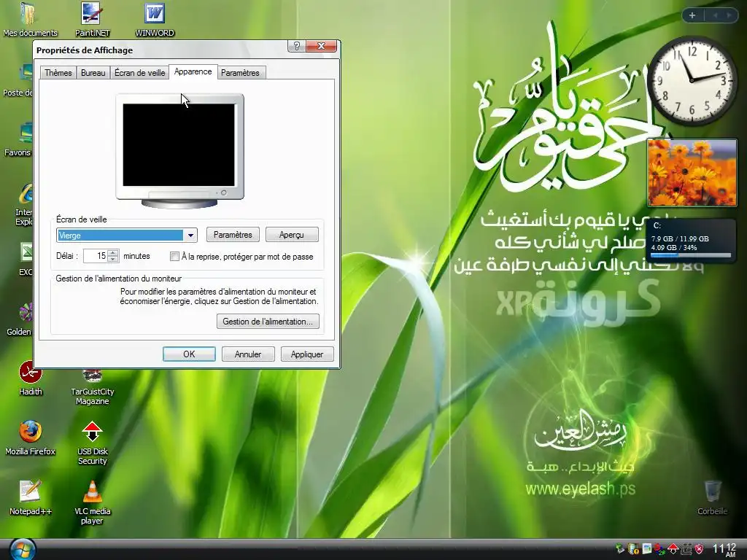Increase the Délai minutes spinner up arrow
Screen dimensions: 747x560
click(x=113, y=253)
